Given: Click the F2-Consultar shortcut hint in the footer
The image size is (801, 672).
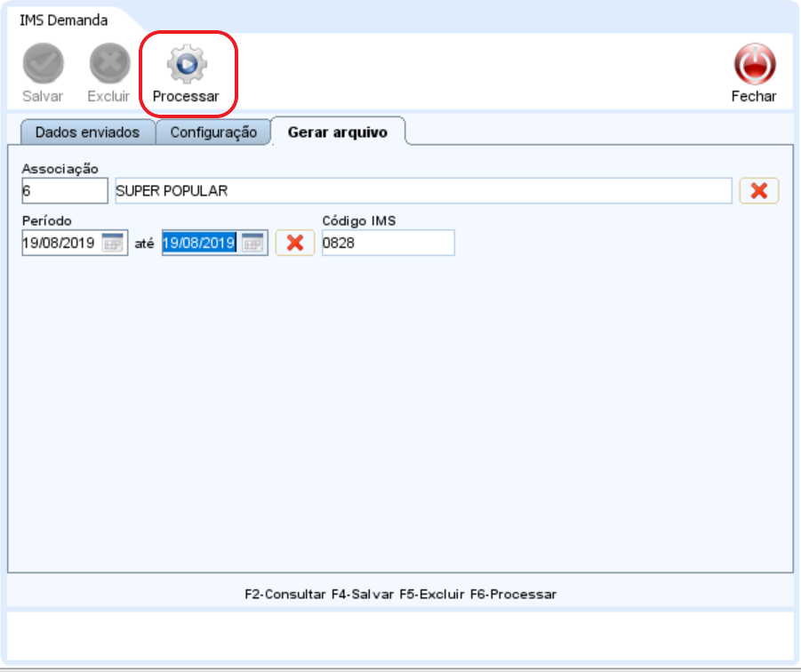Looking at the screenshot, I should pos(284,594).
